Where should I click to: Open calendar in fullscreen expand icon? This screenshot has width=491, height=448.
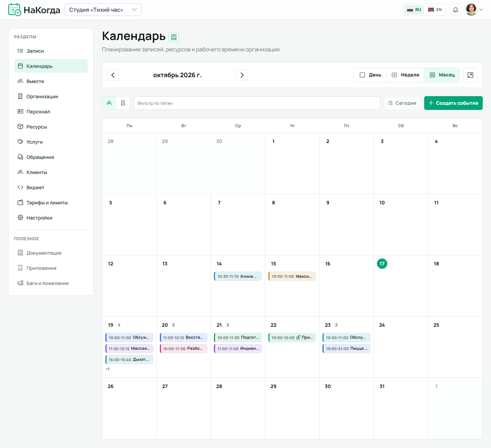[470, 75]
